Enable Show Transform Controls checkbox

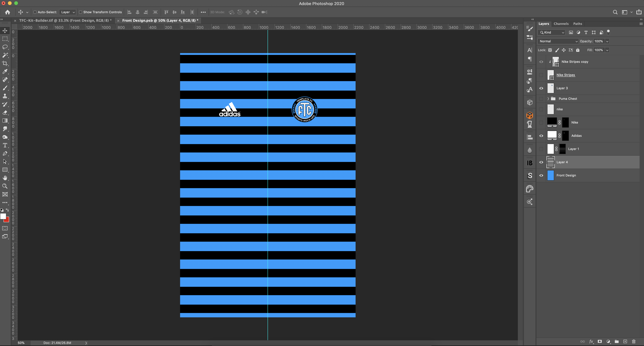click(80, 12)
